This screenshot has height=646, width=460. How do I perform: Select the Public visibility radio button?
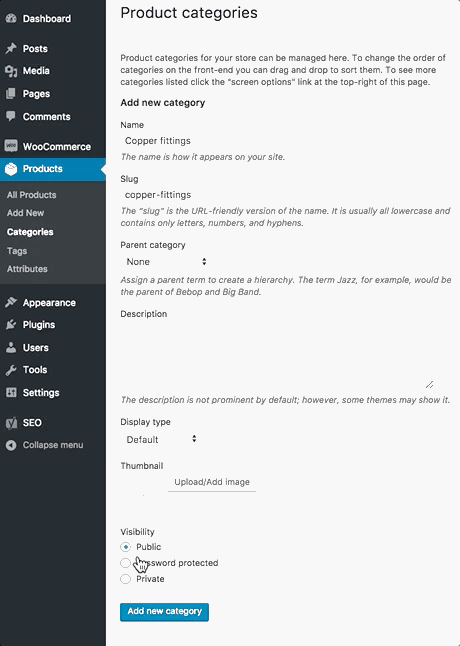125,547
